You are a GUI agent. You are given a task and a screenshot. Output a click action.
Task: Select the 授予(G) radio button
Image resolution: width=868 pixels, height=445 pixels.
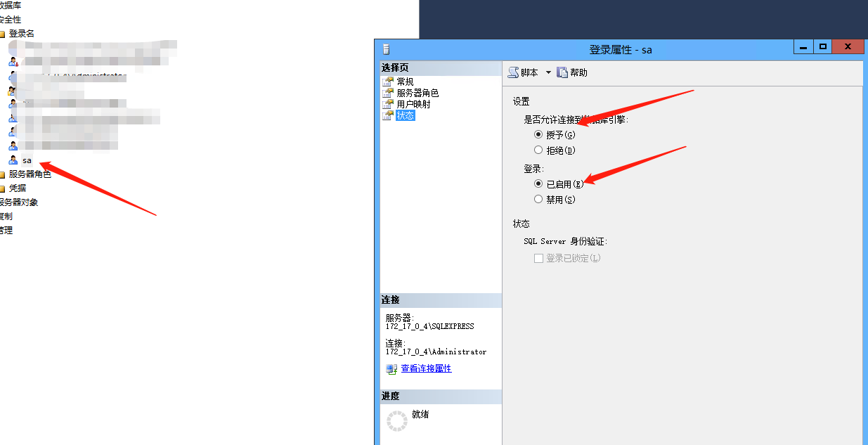pos(538,134)
